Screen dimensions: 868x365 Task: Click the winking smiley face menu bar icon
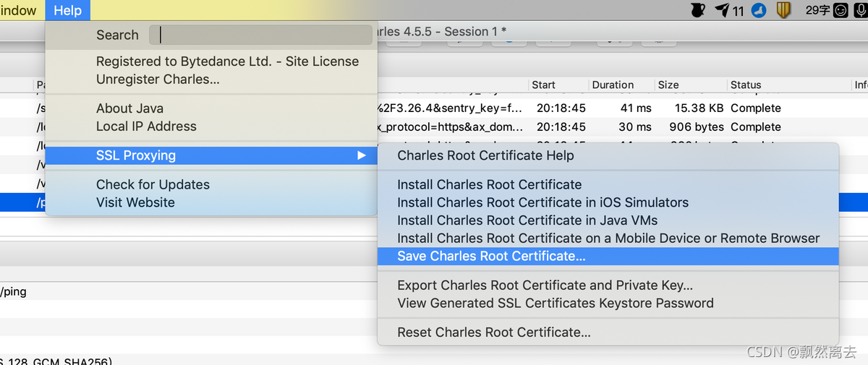pyautogui.click(x=841, y=10)
